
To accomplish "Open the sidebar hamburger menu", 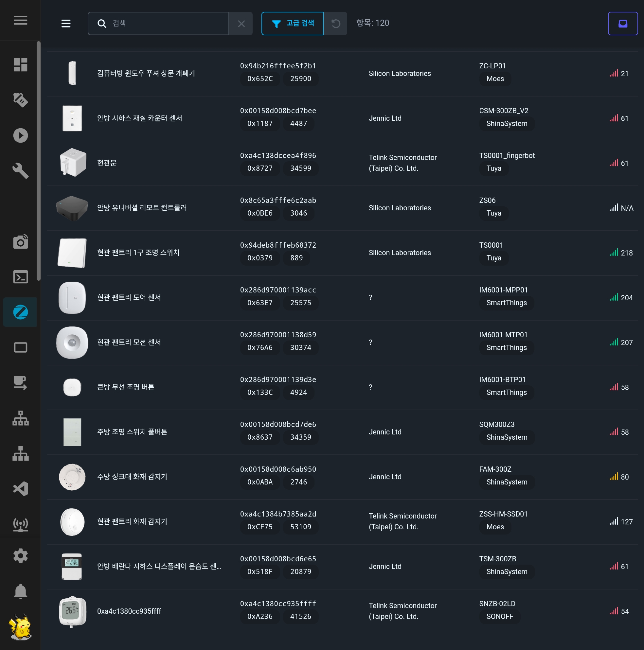I will pos(21,21).
